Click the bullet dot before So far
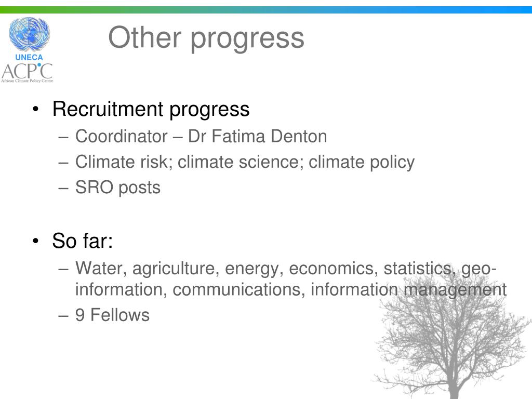 [x=36, y=241]
